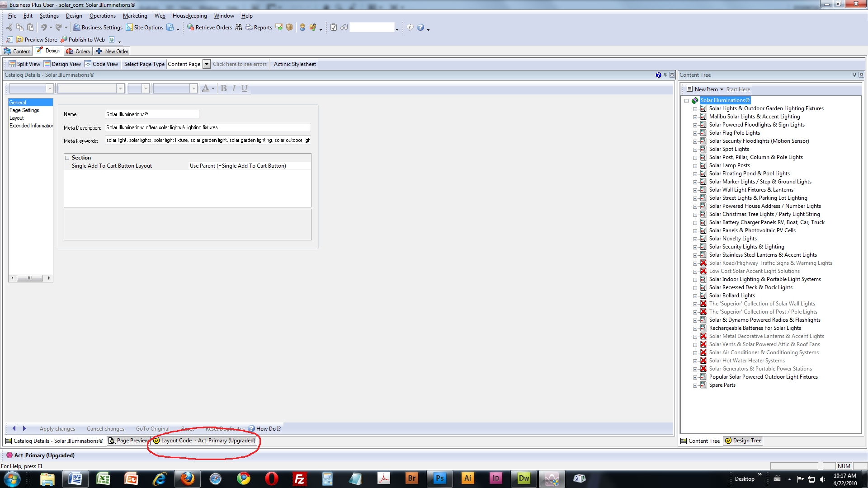The image size is (868, 488).
Task: Click the Actinic Stylesheet button
Action: tap(295, 64)
